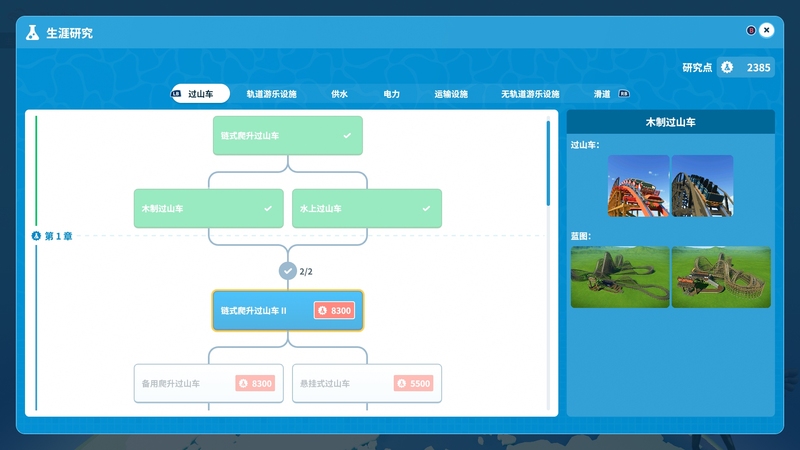Click the flask icon beside 生涯研究
800x450 pixels.
click(32, 32)
